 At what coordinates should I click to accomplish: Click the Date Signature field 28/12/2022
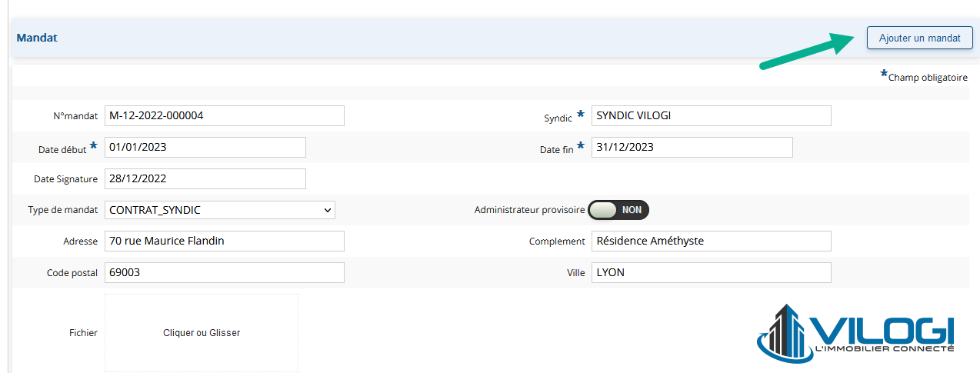[205, 178]
